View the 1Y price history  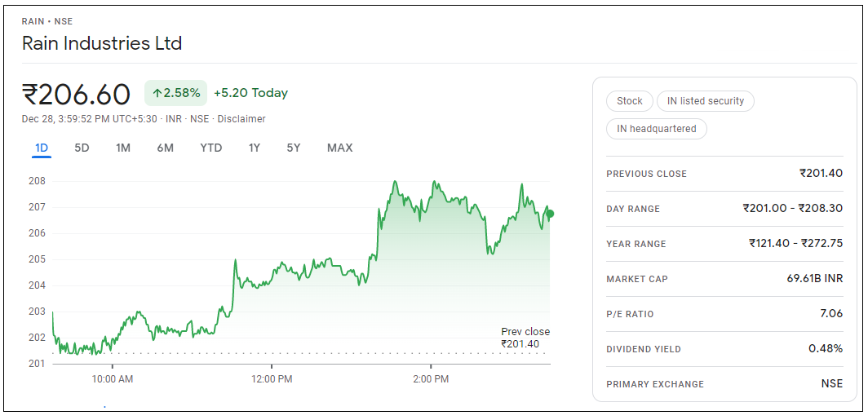coord(255,148)
